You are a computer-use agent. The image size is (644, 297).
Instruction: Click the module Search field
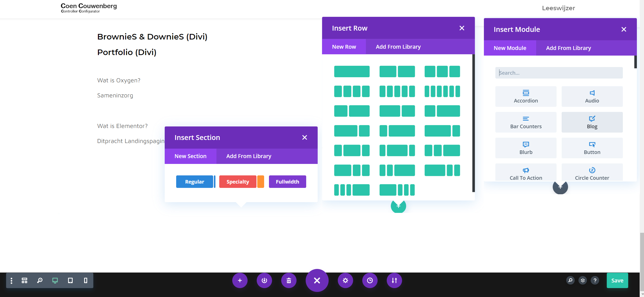[559, 73]
